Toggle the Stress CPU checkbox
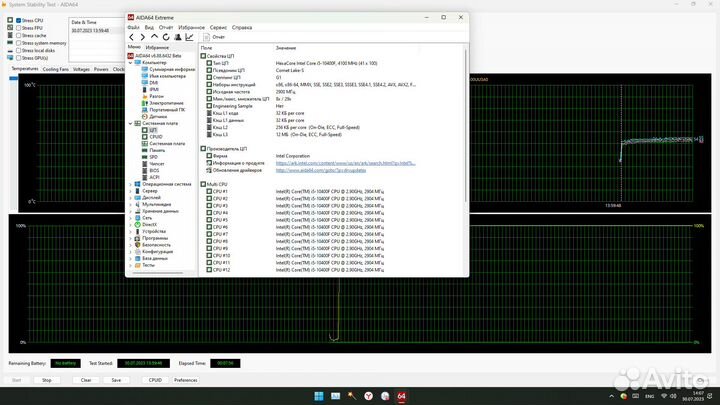 point(19,21)
